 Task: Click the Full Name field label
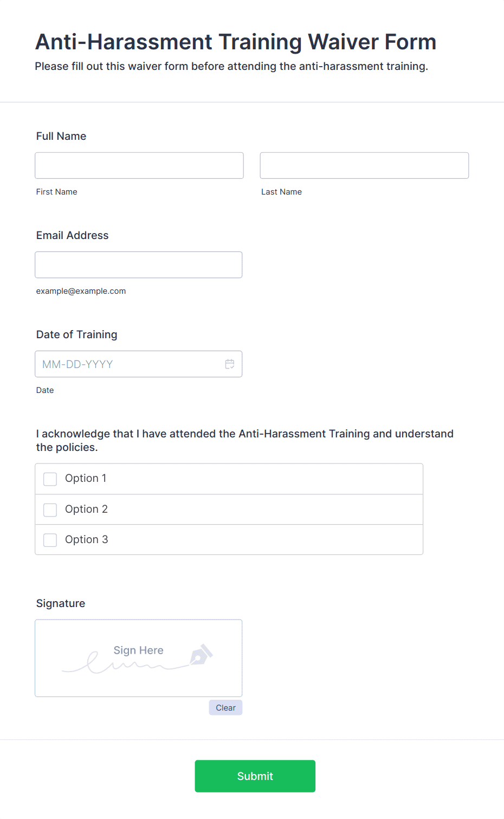pos(61,136)
